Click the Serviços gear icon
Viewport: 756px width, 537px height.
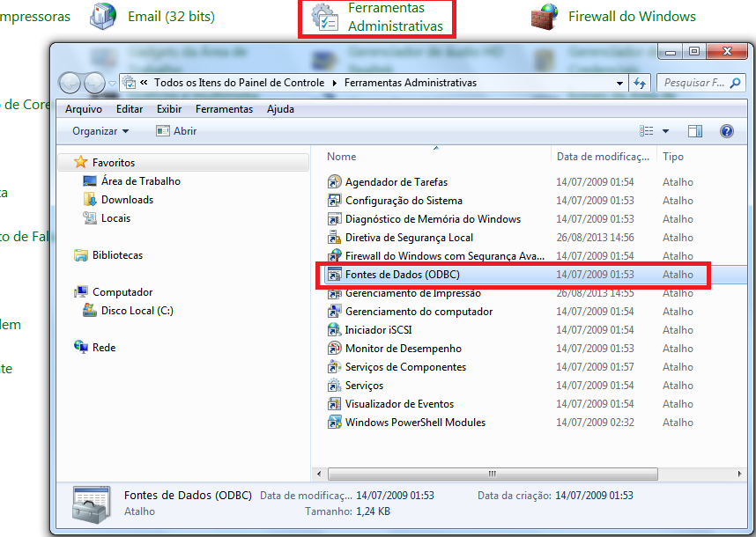[x=334, y=386]
